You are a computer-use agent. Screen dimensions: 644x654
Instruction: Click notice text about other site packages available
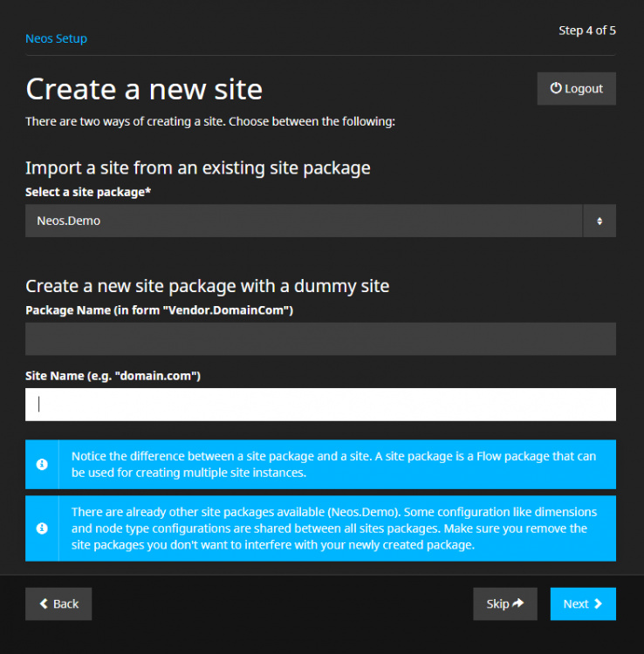click(x=334, y=528)
